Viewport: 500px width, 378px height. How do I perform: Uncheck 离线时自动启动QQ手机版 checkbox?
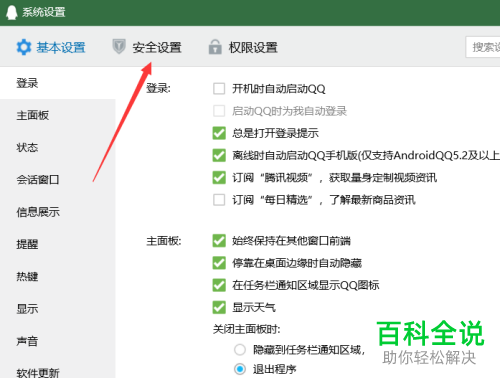point(219,155)
